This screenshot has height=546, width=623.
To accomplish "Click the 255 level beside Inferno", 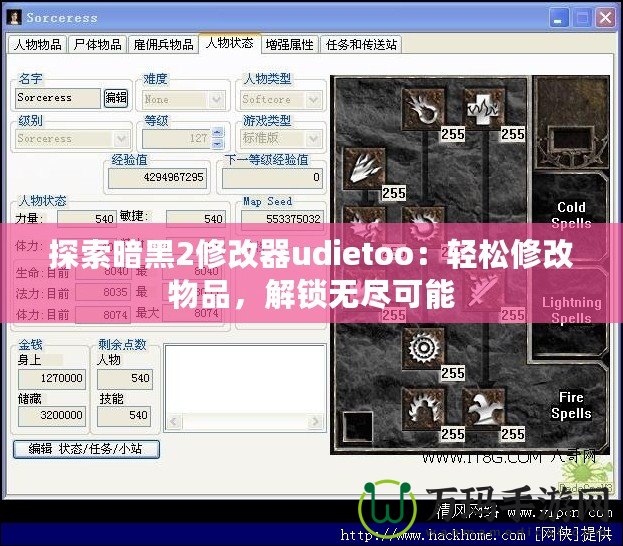I will click(394, 194).
